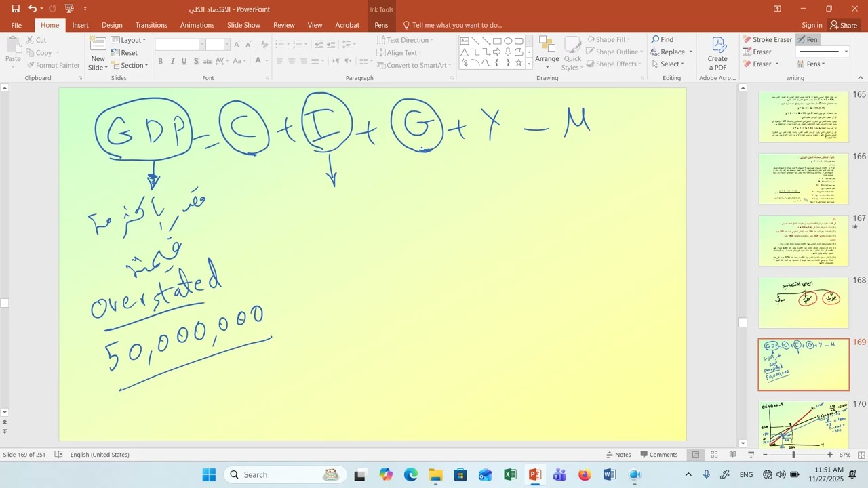
Task: Select the Stroke Eraser tool
Action: tap(768, 39)
